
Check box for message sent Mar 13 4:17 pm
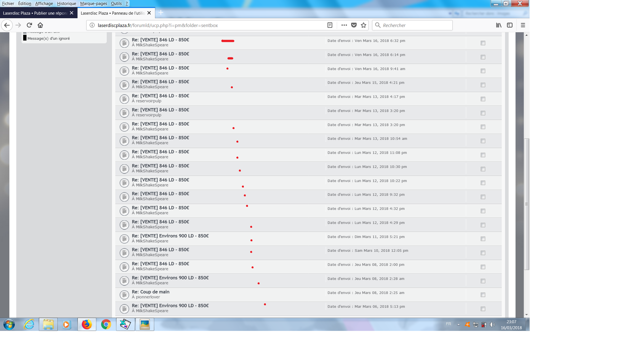(483, 99)
